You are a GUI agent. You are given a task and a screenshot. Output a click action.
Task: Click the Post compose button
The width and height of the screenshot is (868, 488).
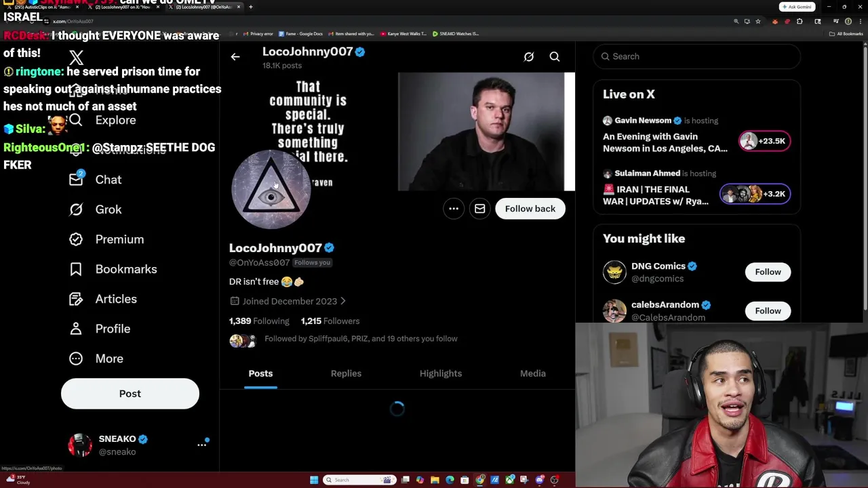(x=130, y=394)
